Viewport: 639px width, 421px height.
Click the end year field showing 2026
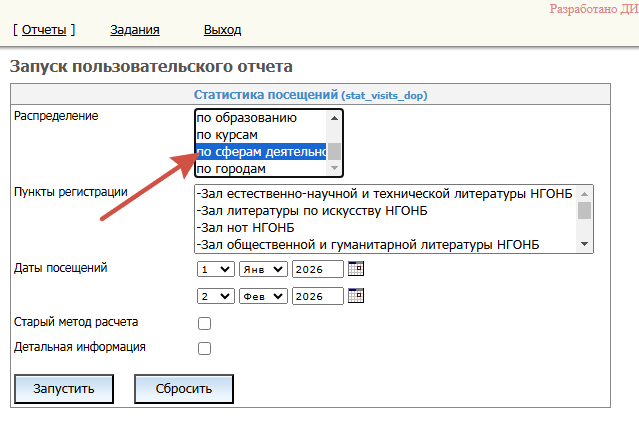[x=317, y=296]
